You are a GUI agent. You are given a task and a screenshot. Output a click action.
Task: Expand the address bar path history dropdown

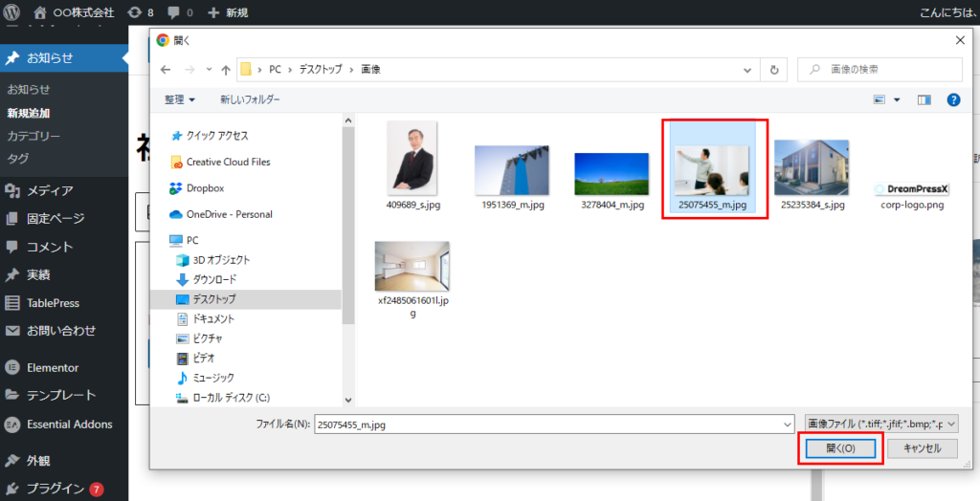[746, 70]
